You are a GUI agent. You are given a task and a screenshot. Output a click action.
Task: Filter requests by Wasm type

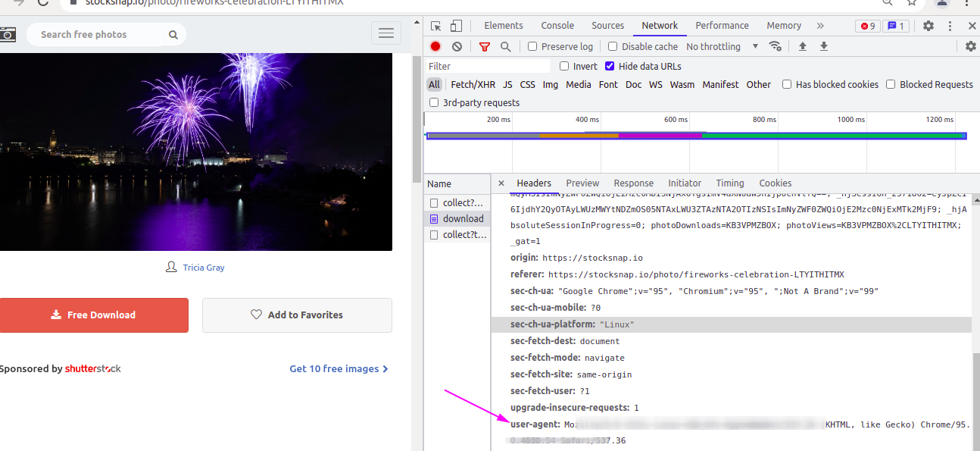(682, 84)
